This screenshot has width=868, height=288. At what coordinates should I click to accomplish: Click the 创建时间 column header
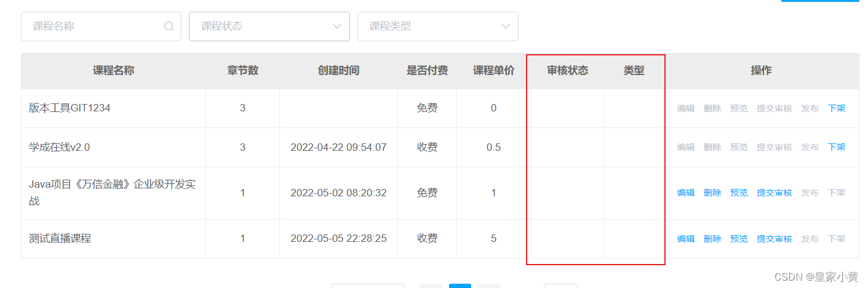click(x=338, y=70)
